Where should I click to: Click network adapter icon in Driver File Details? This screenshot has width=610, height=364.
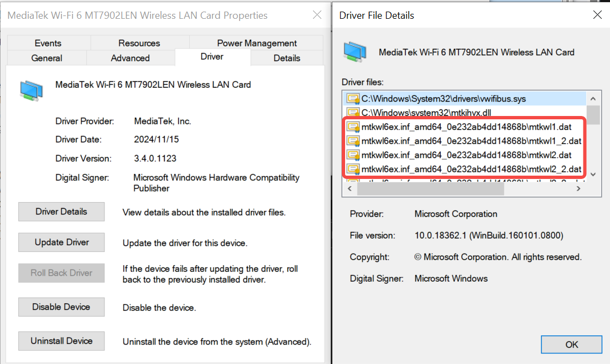click(355, 52)
